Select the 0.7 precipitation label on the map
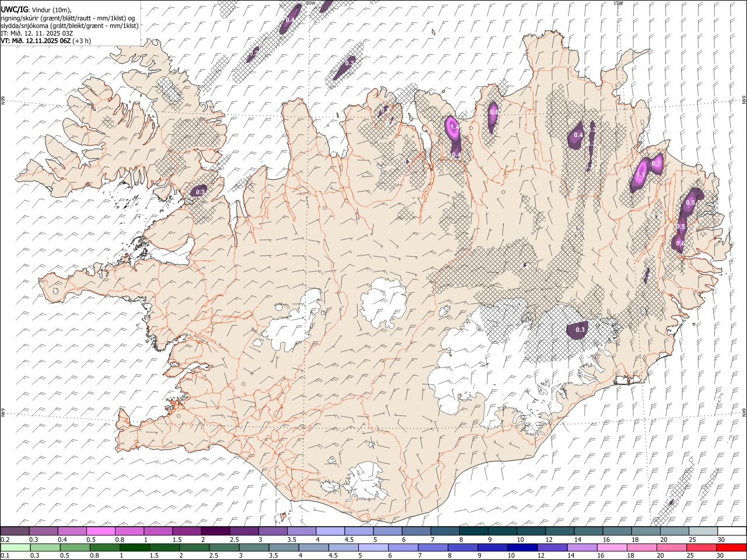The image size is (747, 560). coord(657,164)
